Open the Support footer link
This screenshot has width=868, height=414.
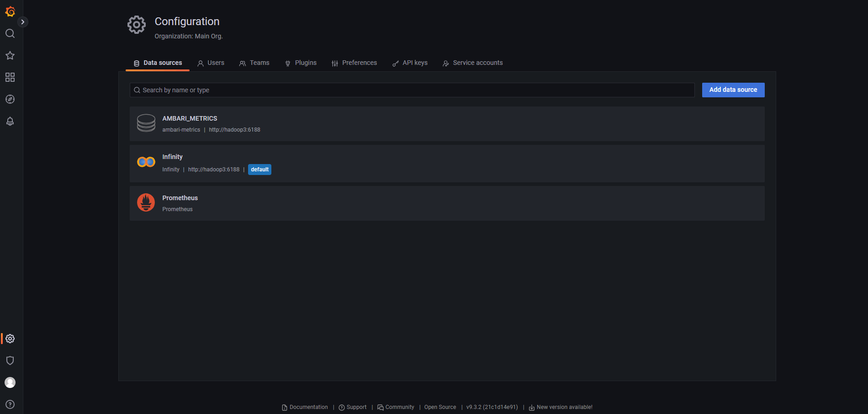[353, 407]
